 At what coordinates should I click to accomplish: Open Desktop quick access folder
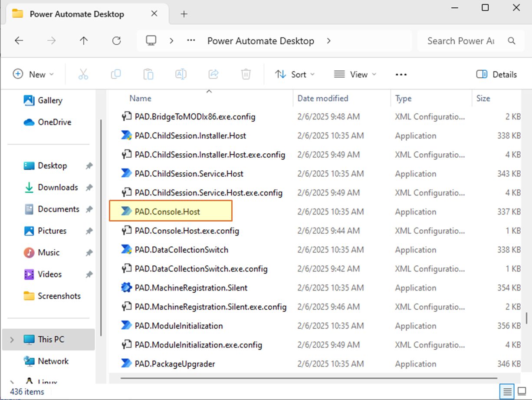click(x=52, y=165)
